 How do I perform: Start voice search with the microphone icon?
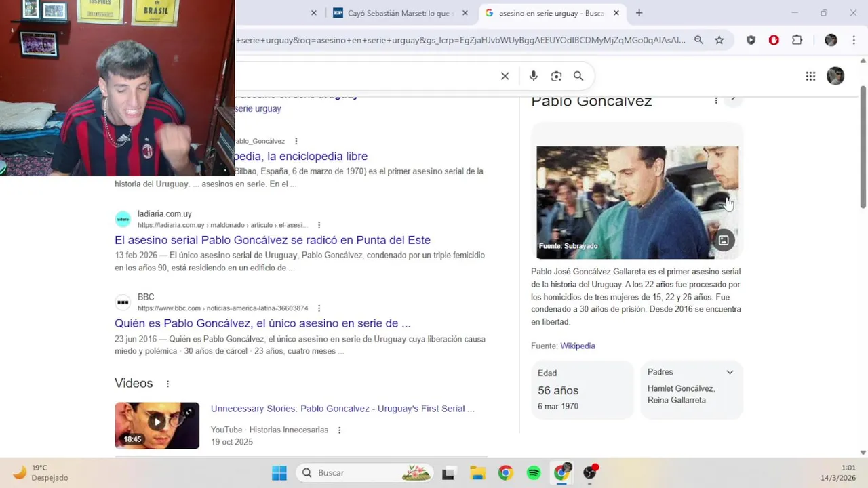534,76
